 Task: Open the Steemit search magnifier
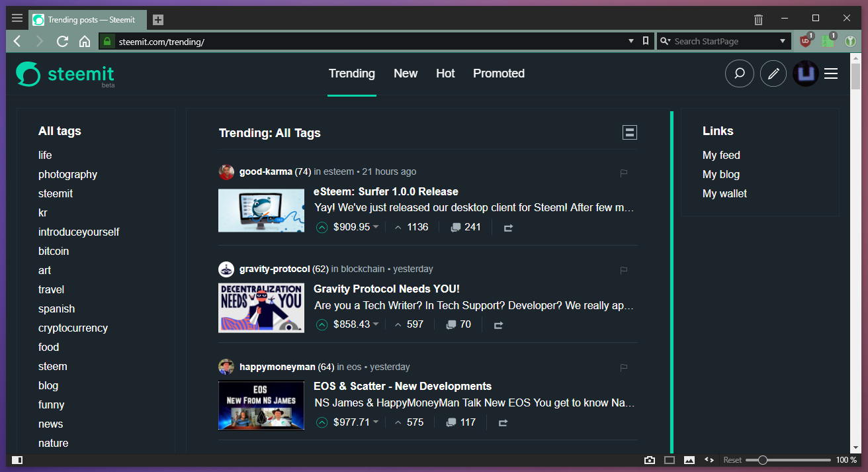[x=740, y=73]
